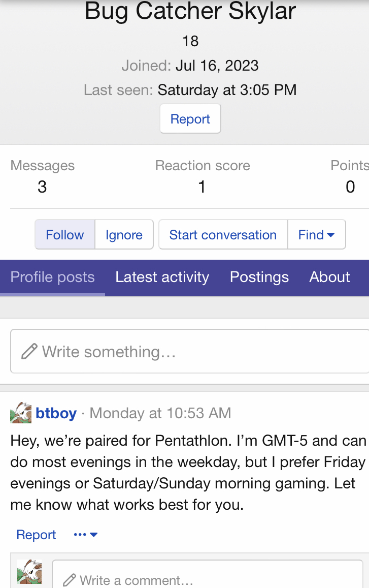Click btboy's avatar beside the profile post
This screenshot has height=588, width=369.
[x=21, y=413]
